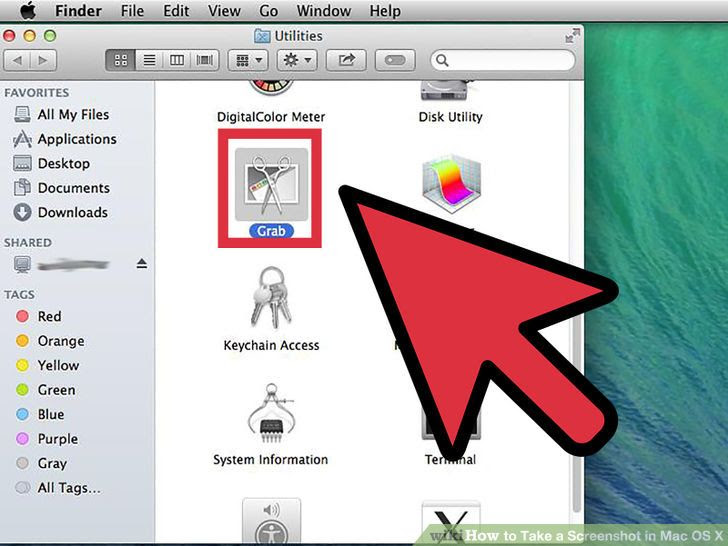Viewport: 728px width, 546px height.
Task: Click the Finder search field
Action: pos(503,60)
